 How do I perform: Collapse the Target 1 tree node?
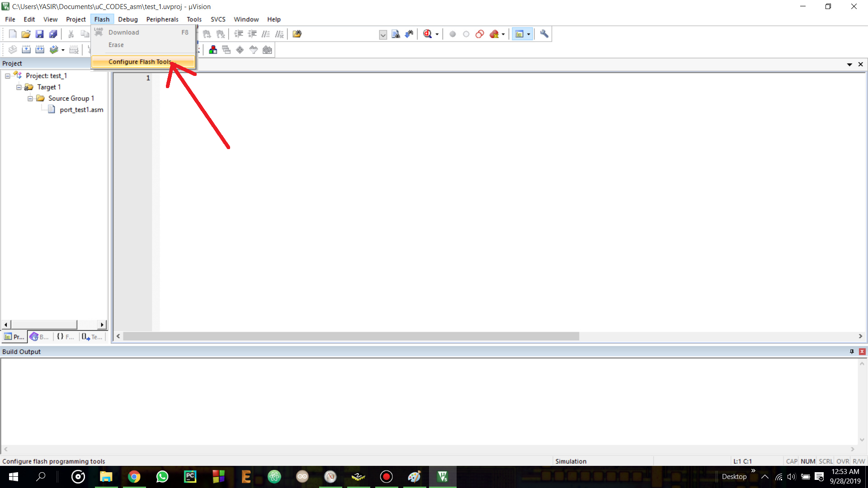point(19,87)
